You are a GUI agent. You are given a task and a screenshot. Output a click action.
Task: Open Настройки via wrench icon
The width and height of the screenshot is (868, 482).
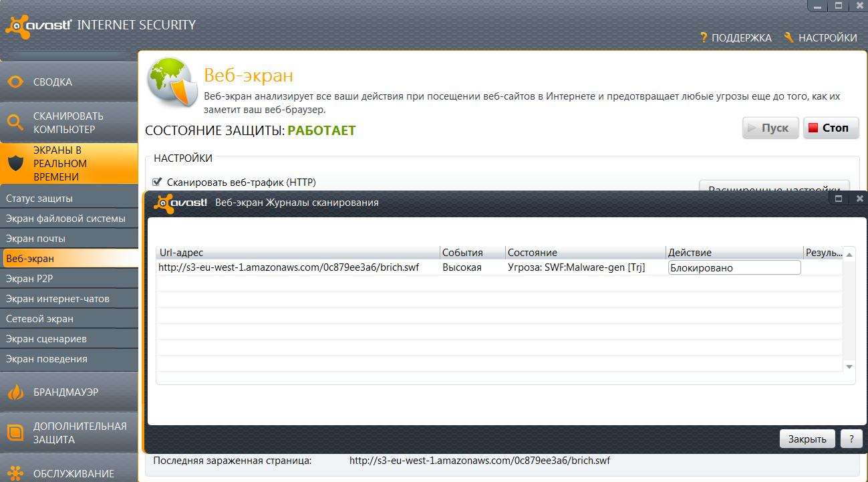point(788,38)
